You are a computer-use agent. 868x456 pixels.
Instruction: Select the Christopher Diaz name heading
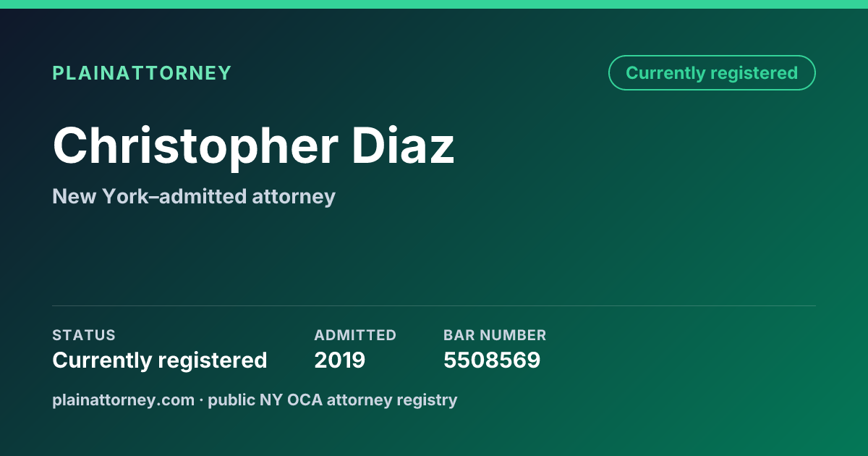[253, 146]
